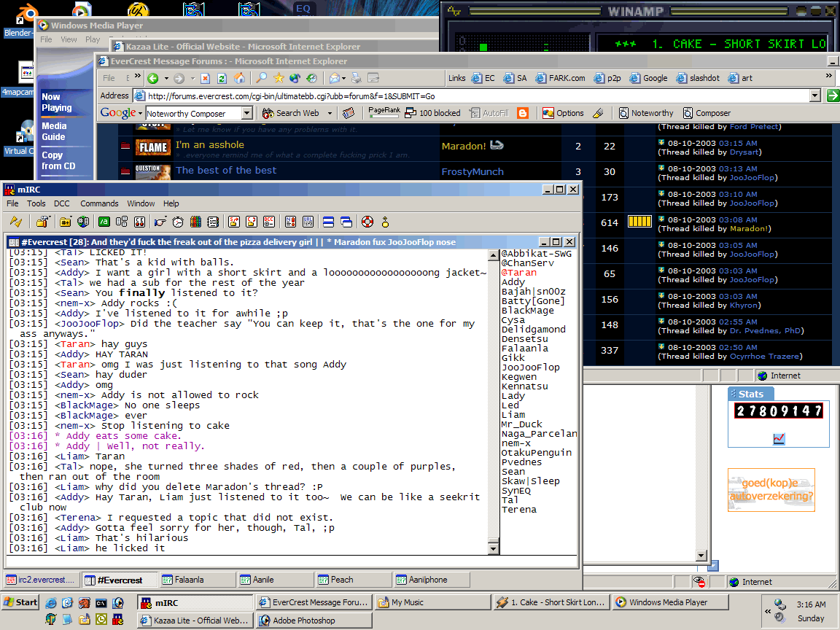Stop page loading in the EverCrest IE window
This screenshot has width=840, height=630.
tap(205, 78)
